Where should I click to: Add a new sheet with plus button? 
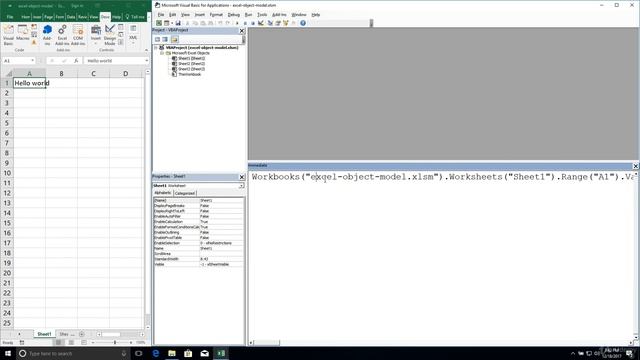[82, 334]
